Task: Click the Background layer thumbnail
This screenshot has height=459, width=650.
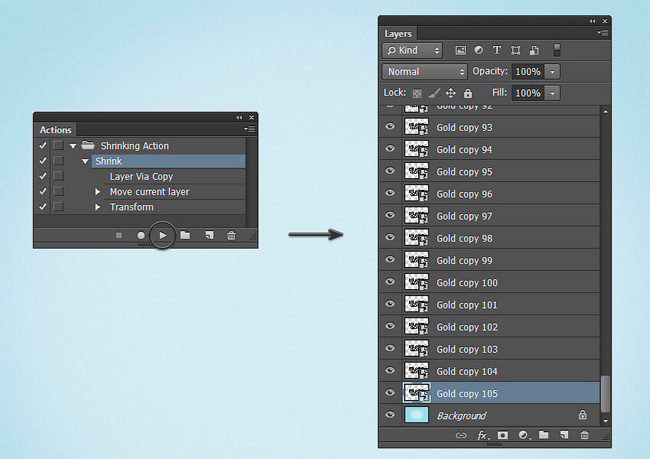Action: coord(417,415)
